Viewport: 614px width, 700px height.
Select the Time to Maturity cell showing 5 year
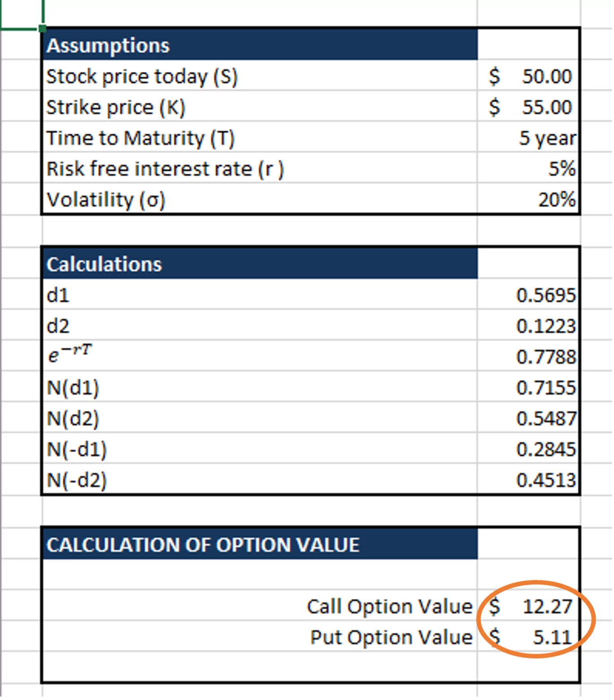(529, 138)
